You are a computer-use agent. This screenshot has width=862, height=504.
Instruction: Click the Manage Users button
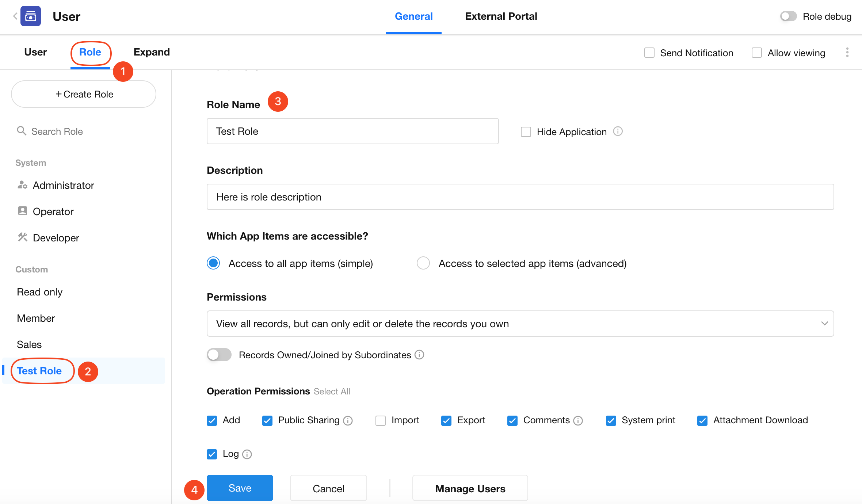point(470,488)
